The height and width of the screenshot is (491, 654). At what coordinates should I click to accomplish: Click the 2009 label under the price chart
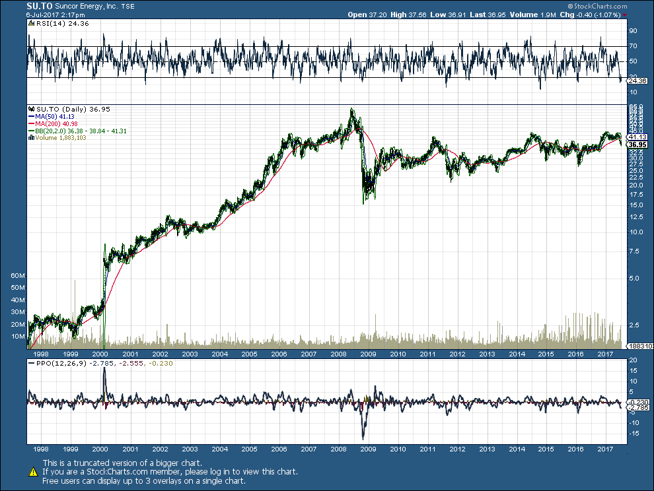(368, 354)
